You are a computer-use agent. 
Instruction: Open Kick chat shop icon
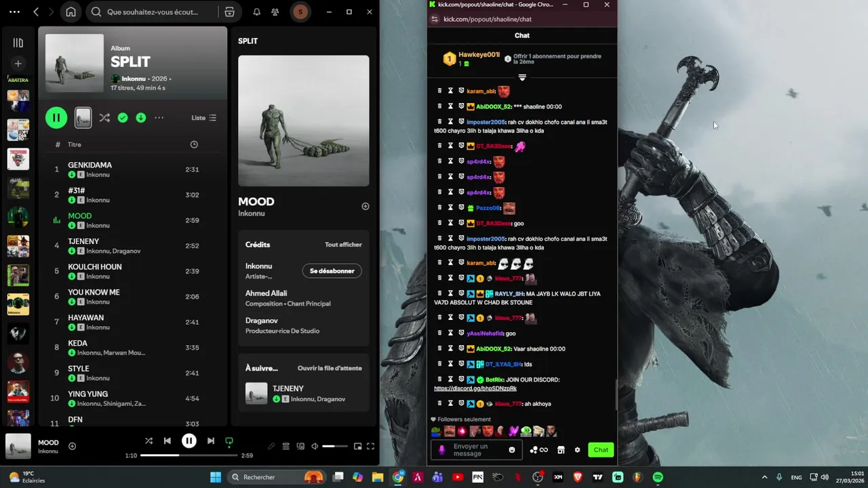pos(561,450)
